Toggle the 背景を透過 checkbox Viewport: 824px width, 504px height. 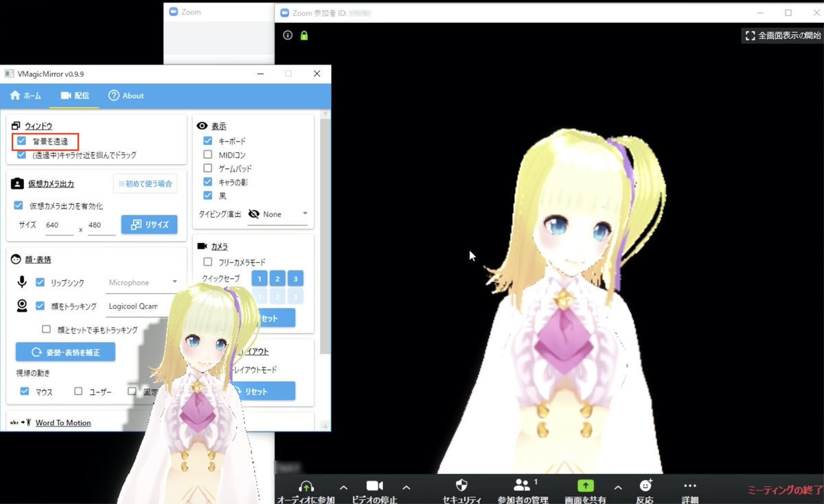coord(22,141)
